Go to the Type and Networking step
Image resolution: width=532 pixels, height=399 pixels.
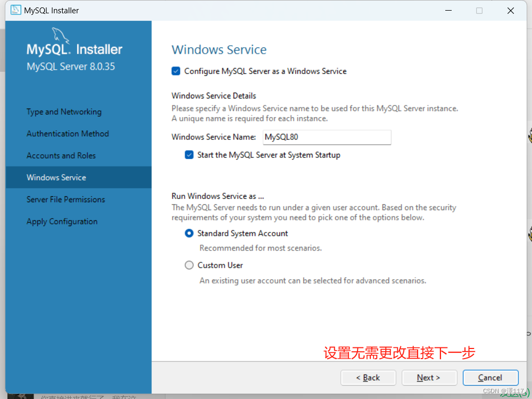pyautogui.click(x=64, y=112)
